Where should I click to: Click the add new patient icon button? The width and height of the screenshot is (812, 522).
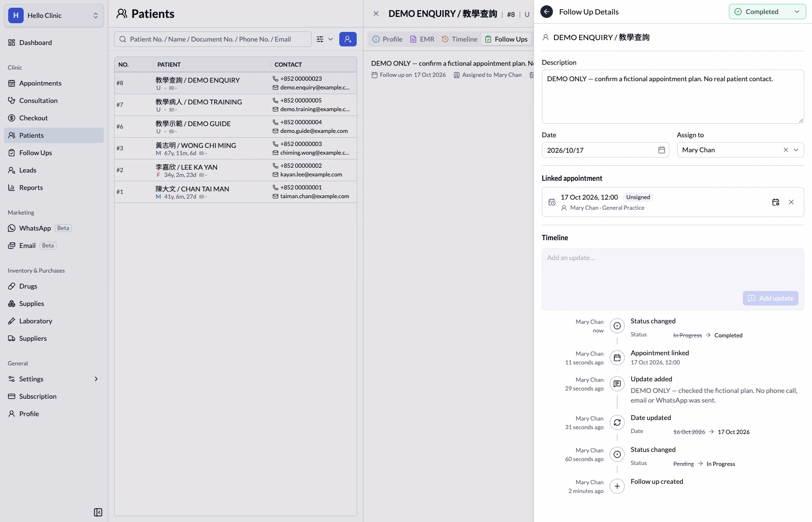[348, 39]
